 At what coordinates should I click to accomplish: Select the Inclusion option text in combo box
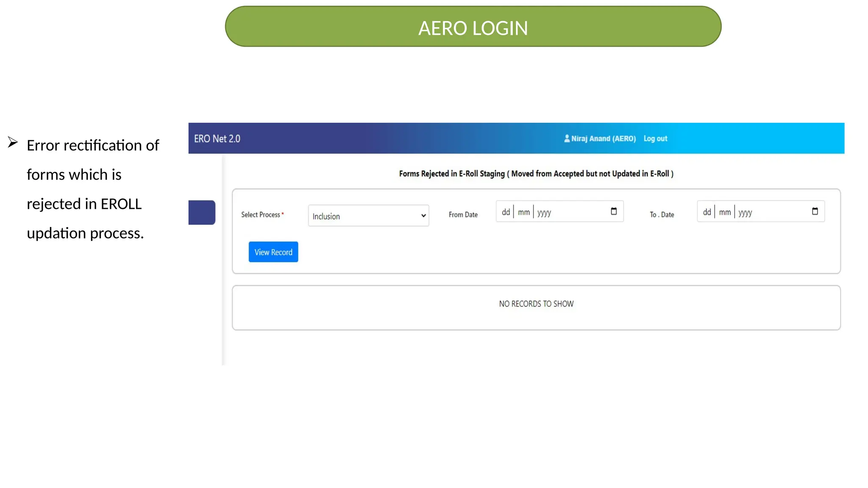(326, 216)
